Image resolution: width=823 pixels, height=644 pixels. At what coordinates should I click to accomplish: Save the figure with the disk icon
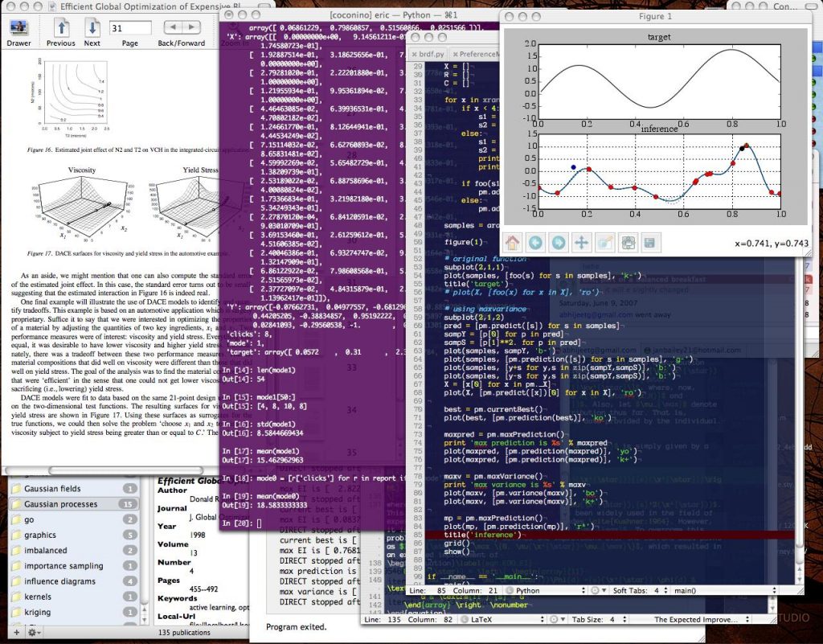pos(649,243)
